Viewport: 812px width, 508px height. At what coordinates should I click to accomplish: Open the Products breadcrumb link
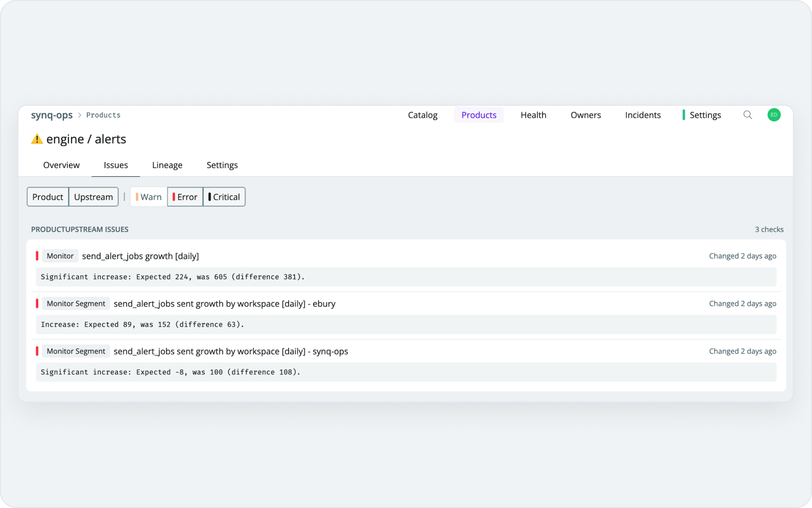tap(103, 115)
